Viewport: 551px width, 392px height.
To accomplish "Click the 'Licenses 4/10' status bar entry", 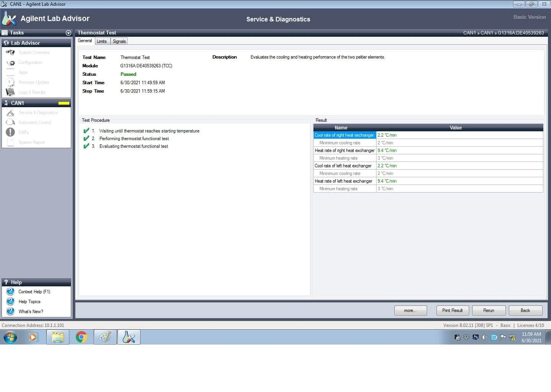I will (530, 325).
